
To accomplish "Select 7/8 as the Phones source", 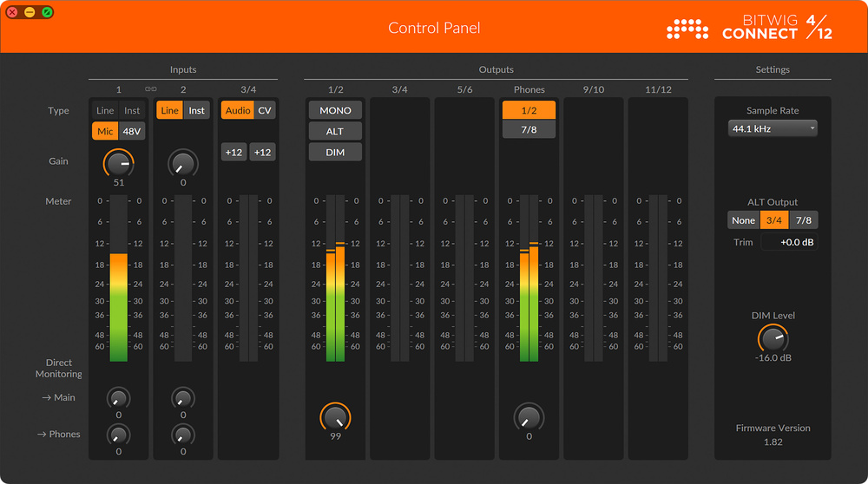I will point(529,129).
